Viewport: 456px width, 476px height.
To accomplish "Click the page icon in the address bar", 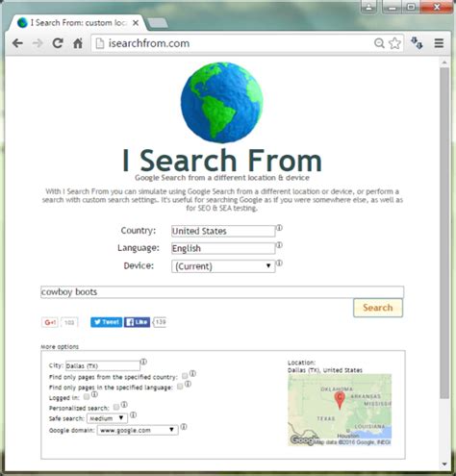I will [100, 43].
